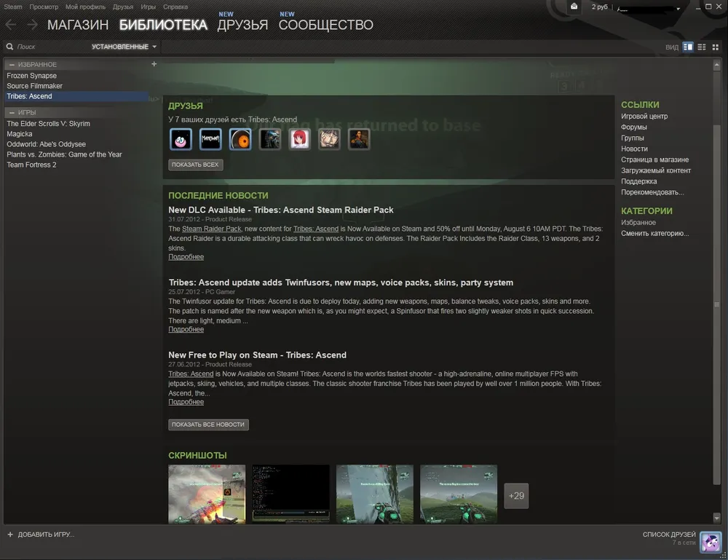Switch to list view mode
The height and width of the screenshot is (560, 728).
pos(702,47)
